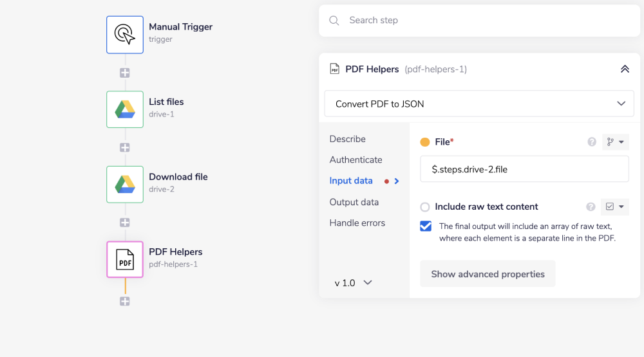Uncheck the raw text output checkbox

(x=426, y=226)
